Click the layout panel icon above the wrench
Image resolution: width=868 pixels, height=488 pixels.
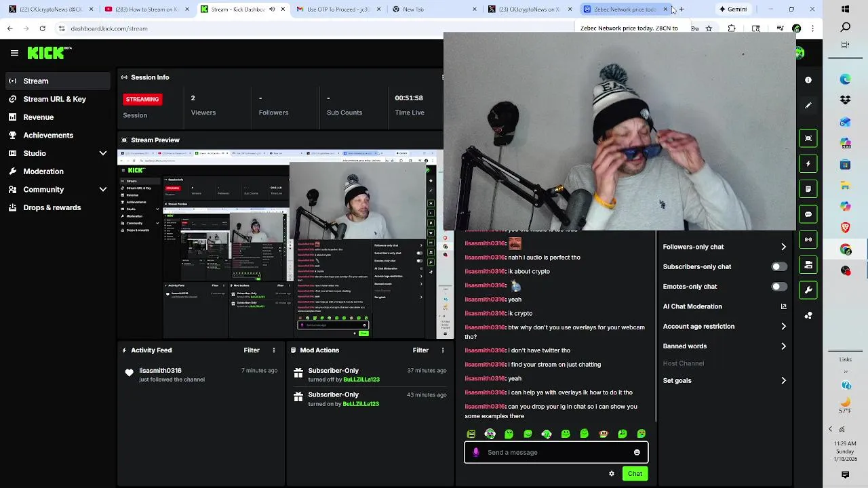(x=808, y=264)
